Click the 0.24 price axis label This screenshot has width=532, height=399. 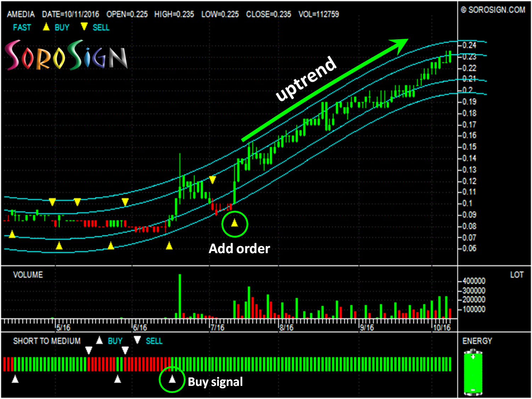point(469,45)
